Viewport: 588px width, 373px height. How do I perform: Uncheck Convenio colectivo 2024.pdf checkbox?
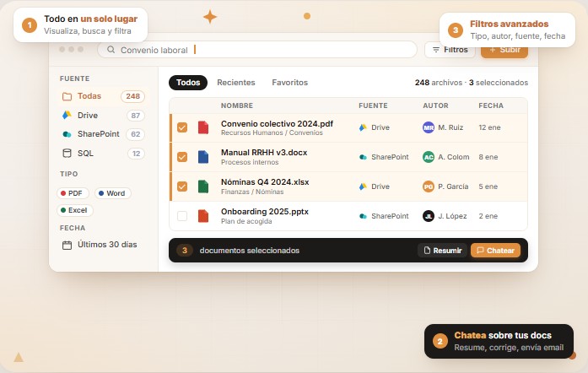182,127
